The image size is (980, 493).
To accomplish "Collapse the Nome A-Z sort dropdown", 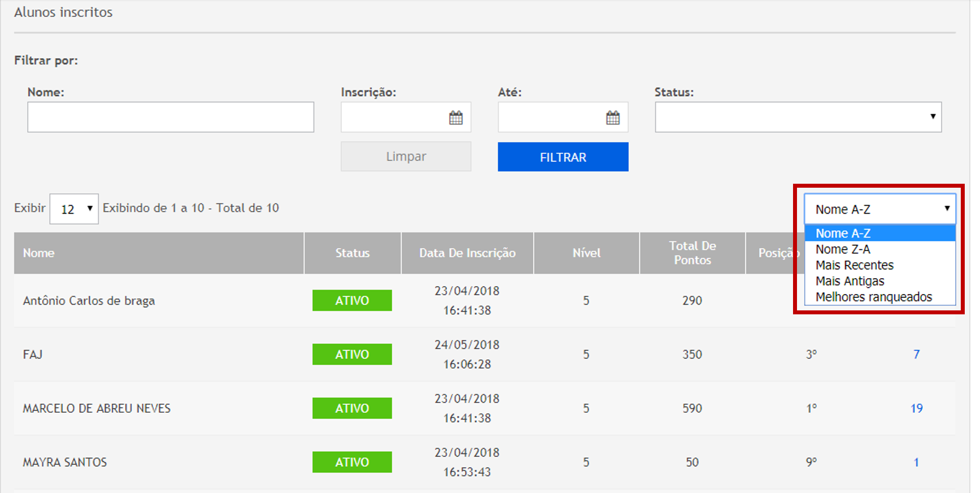I will (879, 209).
